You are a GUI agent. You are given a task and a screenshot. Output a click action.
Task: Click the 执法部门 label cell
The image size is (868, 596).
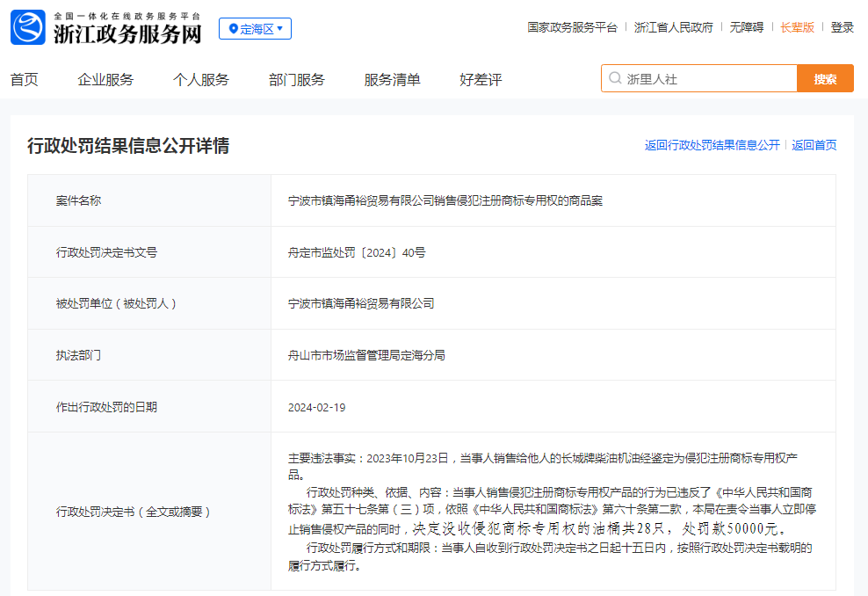coord(149,355)
